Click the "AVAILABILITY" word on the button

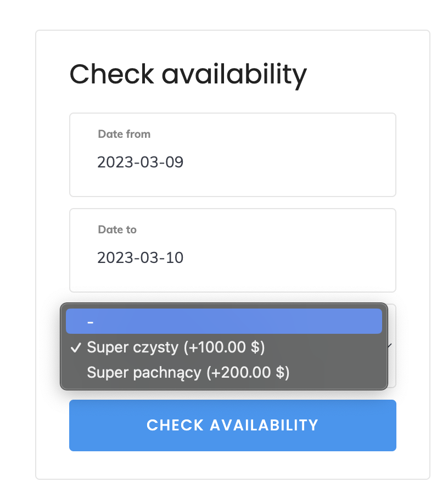pos(264,425)
